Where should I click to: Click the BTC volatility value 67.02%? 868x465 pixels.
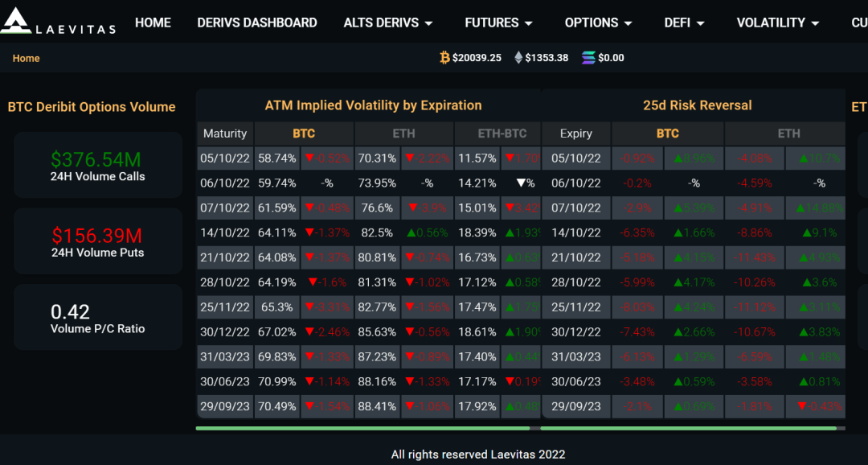pos(276,332)
